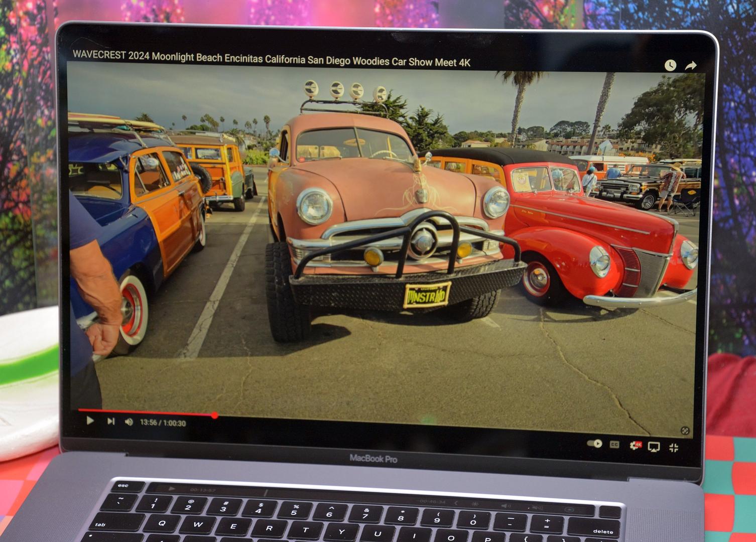Image resolution: width=756 pixels, height=542 pixels.
Task: Click the AirPlay icon
Action: (654, 447)
